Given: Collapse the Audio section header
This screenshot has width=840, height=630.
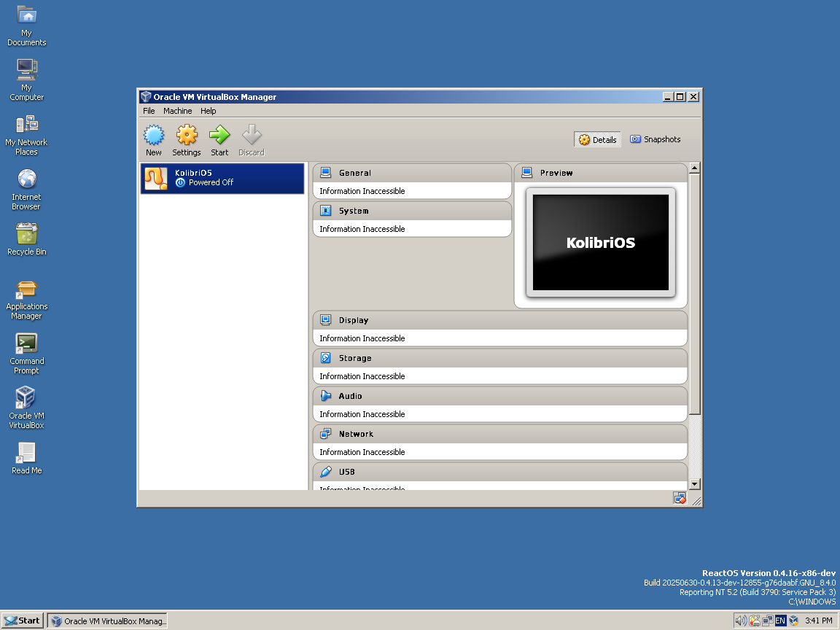Looking at the screenshot, I should [499, 397].
